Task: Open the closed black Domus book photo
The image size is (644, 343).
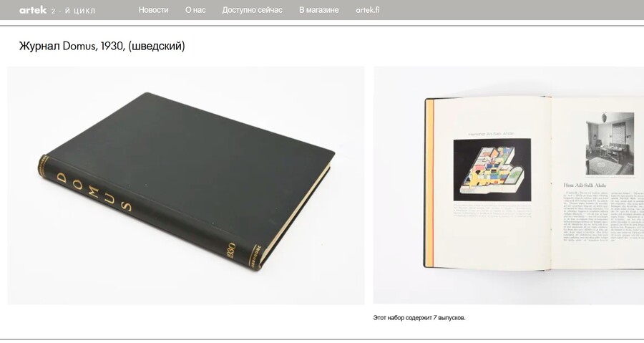Action: click(x=185, y=185)
